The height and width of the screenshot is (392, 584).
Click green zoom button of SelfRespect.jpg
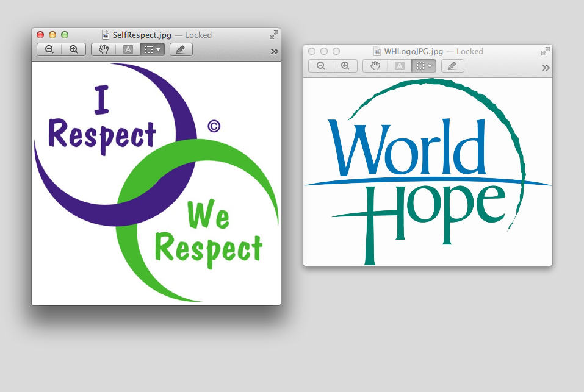[x=65, y=35]
